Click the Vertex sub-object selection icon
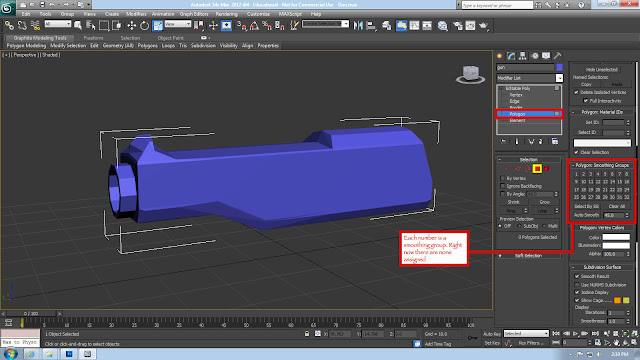This screenshot has height=360, width=640. (x=508, y=169)
